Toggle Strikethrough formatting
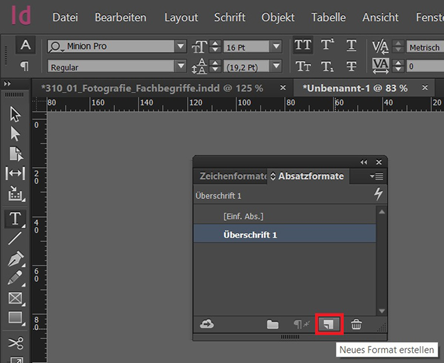Screen dimensions: 444x363 351,66
